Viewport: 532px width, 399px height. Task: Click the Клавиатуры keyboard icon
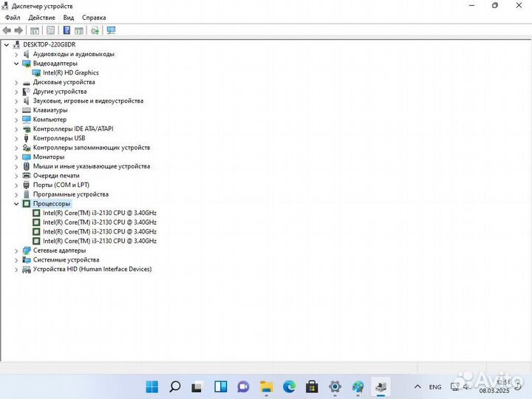click(27, 110)
